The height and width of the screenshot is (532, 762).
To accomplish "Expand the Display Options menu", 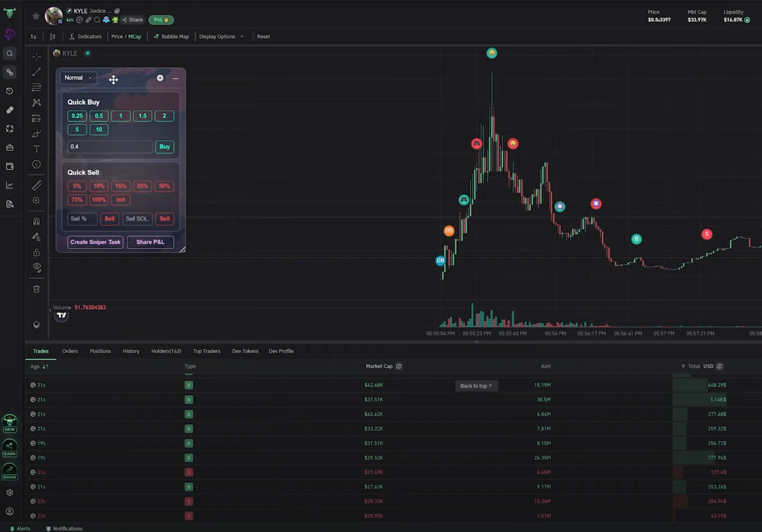I will pyautogui.click(x=221, y=36).
